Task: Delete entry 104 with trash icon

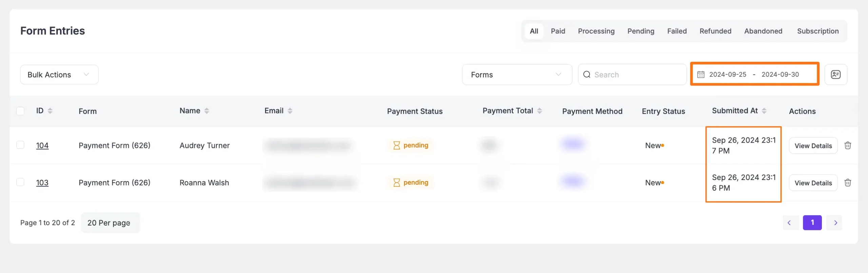Action: (x=848, y=145)
